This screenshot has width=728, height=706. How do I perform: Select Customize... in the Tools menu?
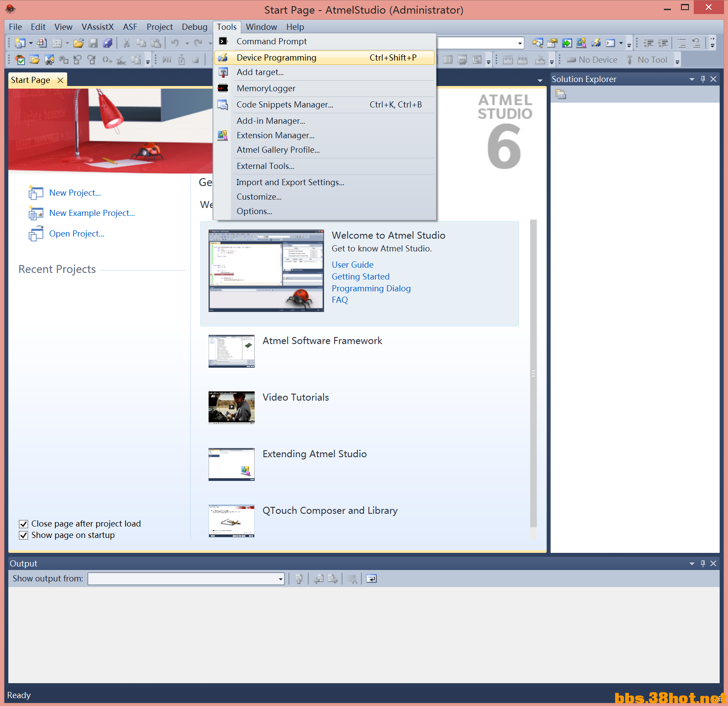point(259,197)
